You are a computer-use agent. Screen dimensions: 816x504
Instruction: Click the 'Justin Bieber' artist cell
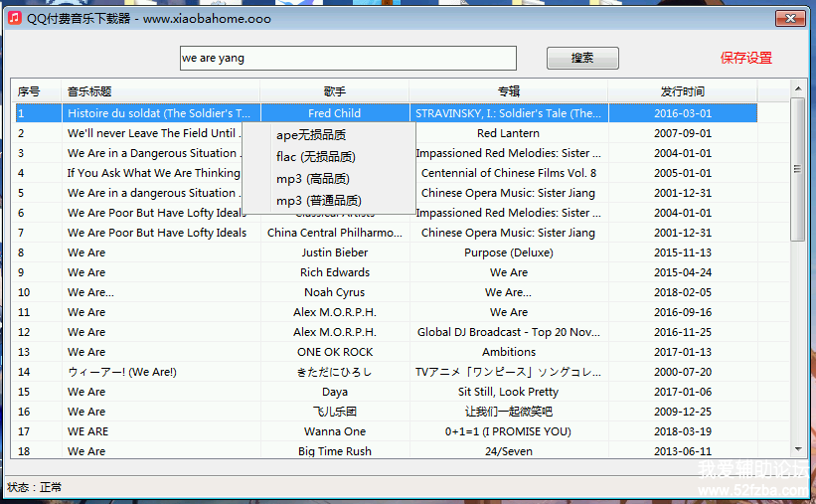pyautogui.click(x=335, y=252)
